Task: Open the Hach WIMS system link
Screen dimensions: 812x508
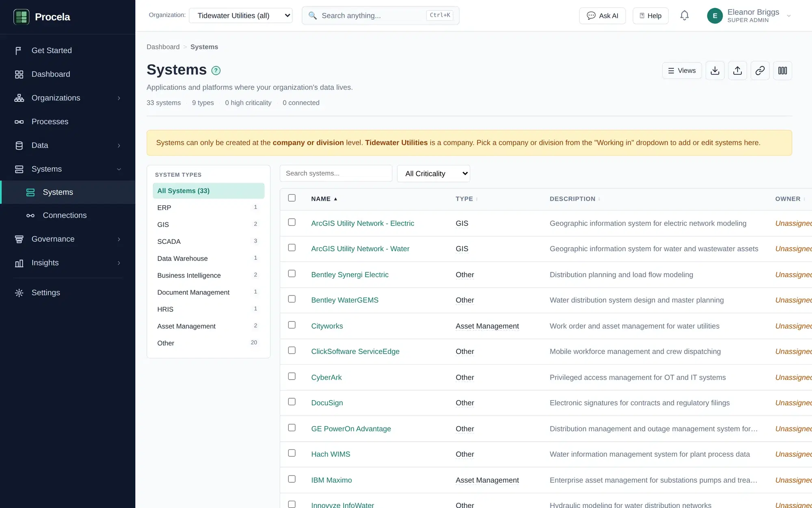Action: coord(330,454)
